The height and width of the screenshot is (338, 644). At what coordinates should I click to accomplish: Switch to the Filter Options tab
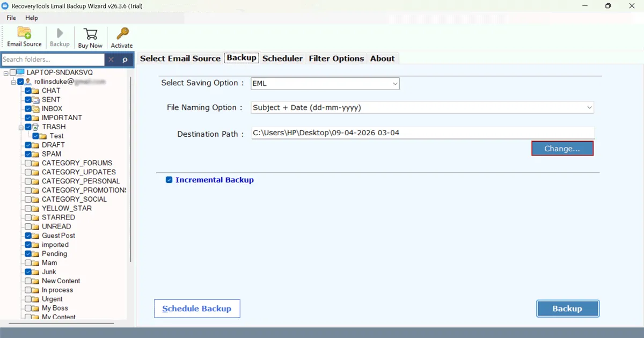click(x=336, y=58)
